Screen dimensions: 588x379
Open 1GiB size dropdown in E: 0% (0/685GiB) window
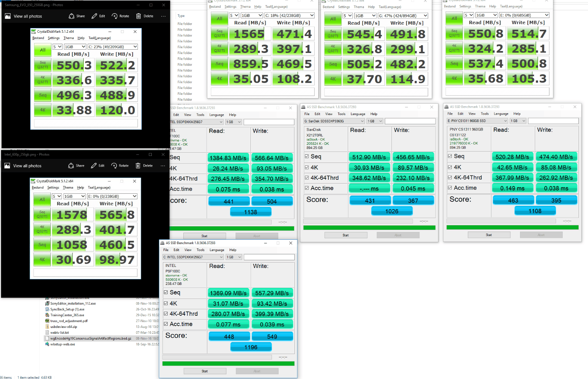pos(487,15)
